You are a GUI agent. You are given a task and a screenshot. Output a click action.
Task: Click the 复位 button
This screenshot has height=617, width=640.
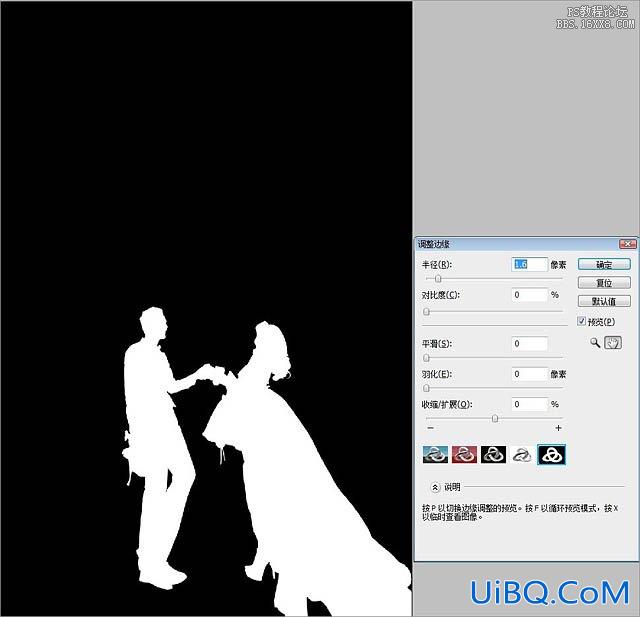point(604,283)
